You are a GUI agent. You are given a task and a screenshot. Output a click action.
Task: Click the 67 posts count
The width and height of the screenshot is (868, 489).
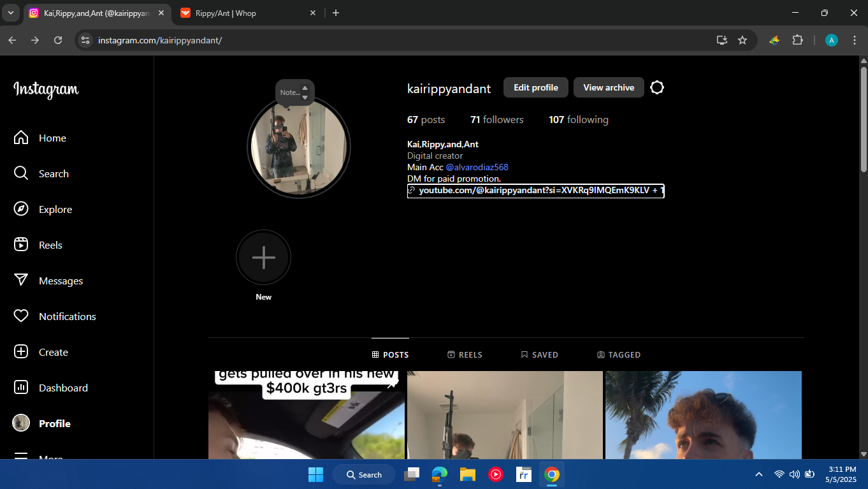[x=426, y=120]
